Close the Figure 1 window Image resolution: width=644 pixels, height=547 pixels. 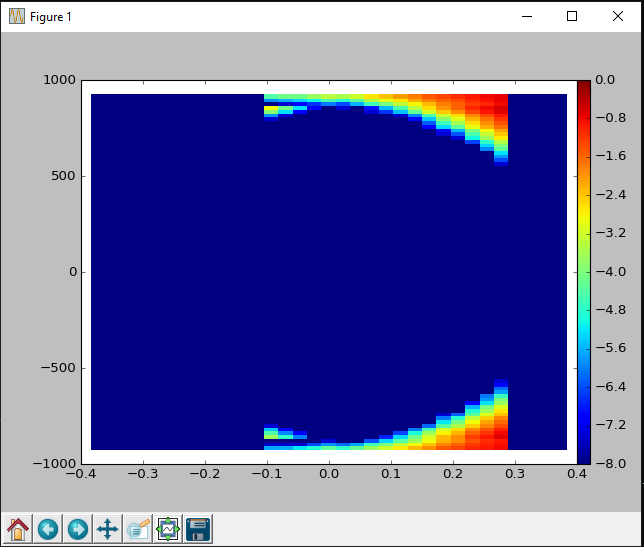coord(618,16)
